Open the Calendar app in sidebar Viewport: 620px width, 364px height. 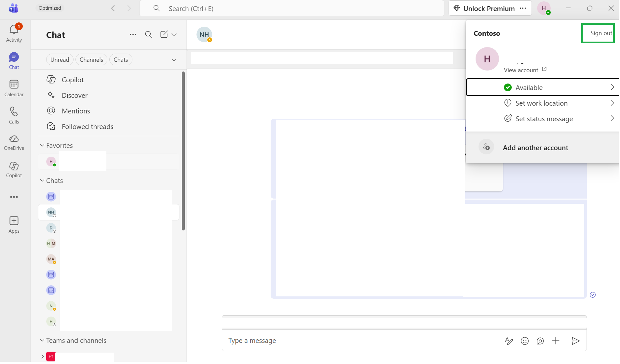(x=14, y=88)
